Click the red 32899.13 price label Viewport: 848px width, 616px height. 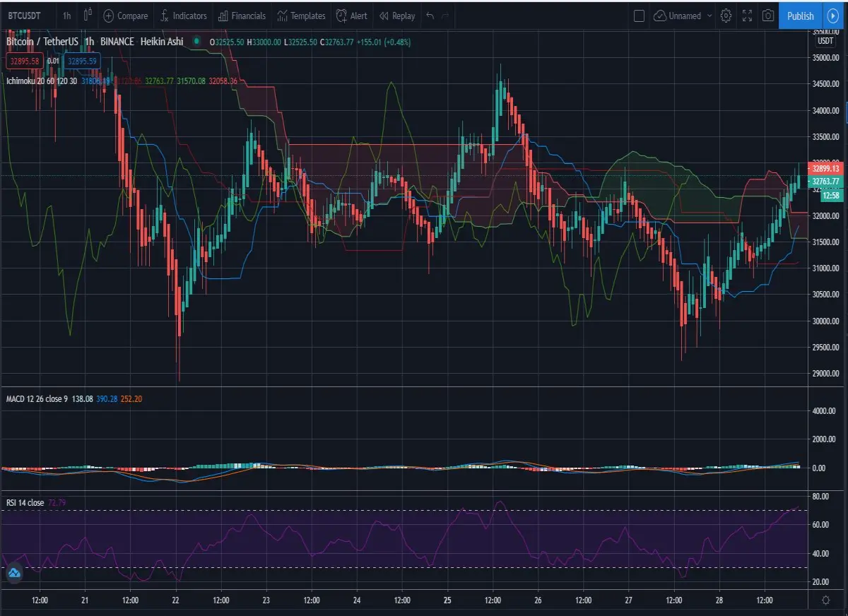point(825,169)
